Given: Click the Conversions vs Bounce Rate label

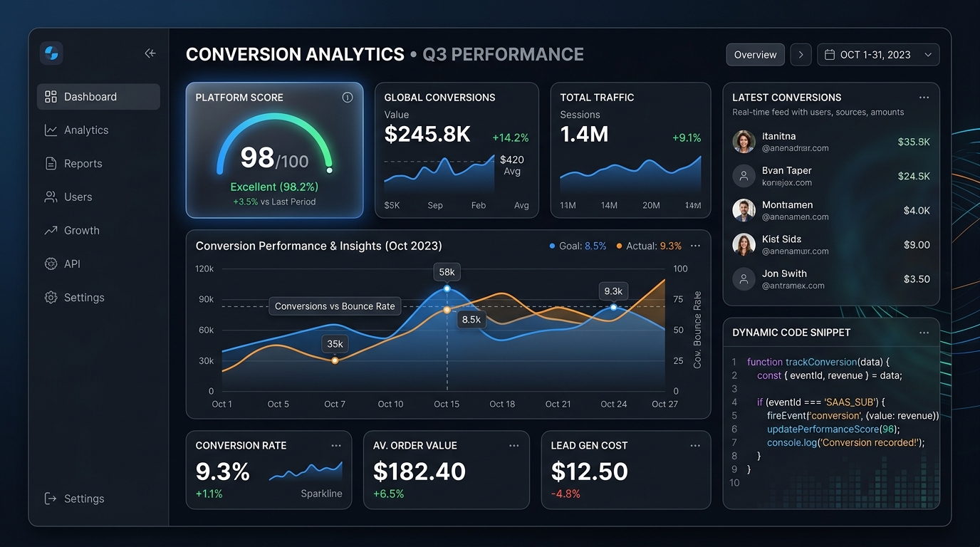Looking at the screenshot, I should 335,306.
